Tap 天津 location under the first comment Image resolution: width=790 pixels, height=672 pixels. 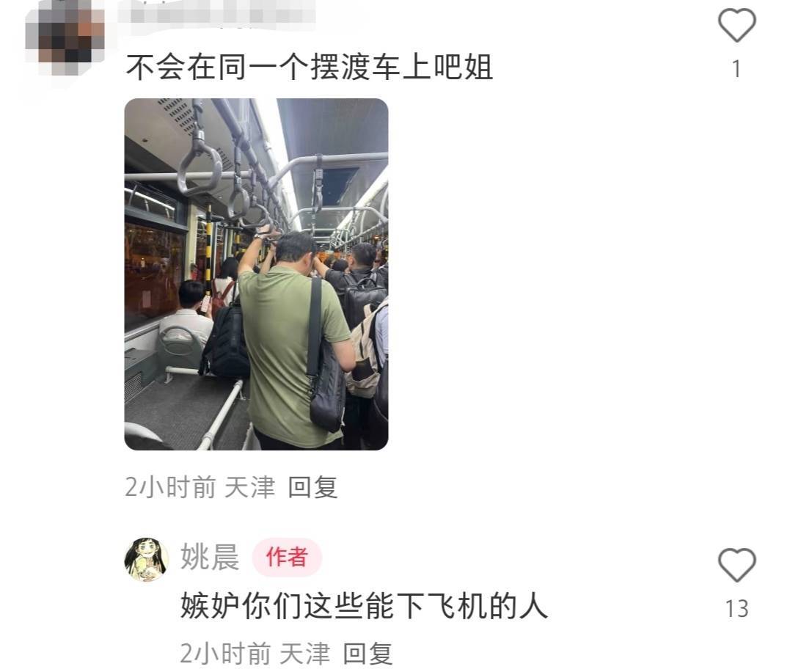point(250,487)
